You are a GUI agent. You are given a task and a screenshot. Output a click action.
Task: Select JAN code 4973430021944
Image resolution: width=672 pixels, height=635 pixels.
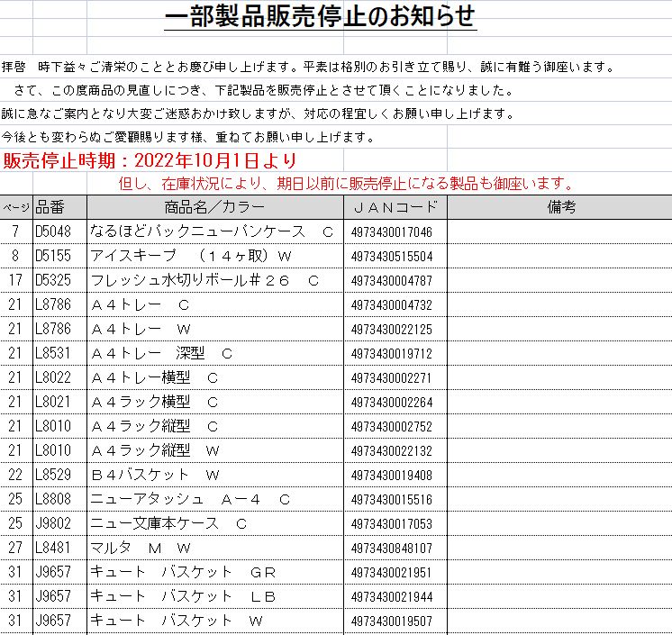[392, 597]
